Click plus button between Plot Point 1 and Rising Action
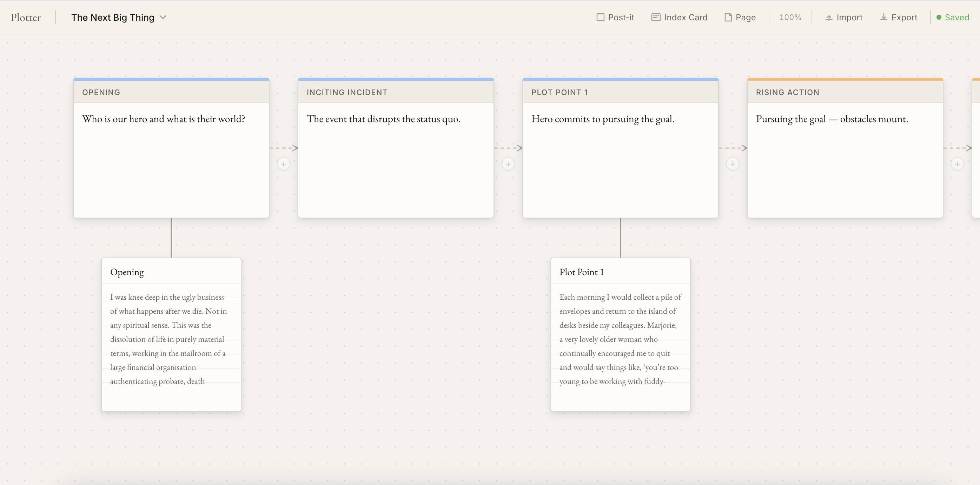The width and height of the screenshot is (980, 485). point(733,164)
